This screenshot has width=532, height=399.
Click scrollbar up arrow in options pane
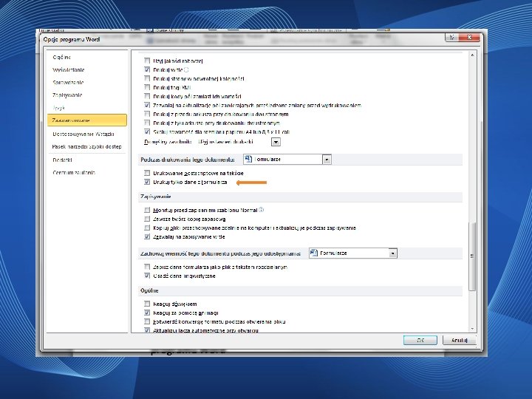[x=472, y=55]
